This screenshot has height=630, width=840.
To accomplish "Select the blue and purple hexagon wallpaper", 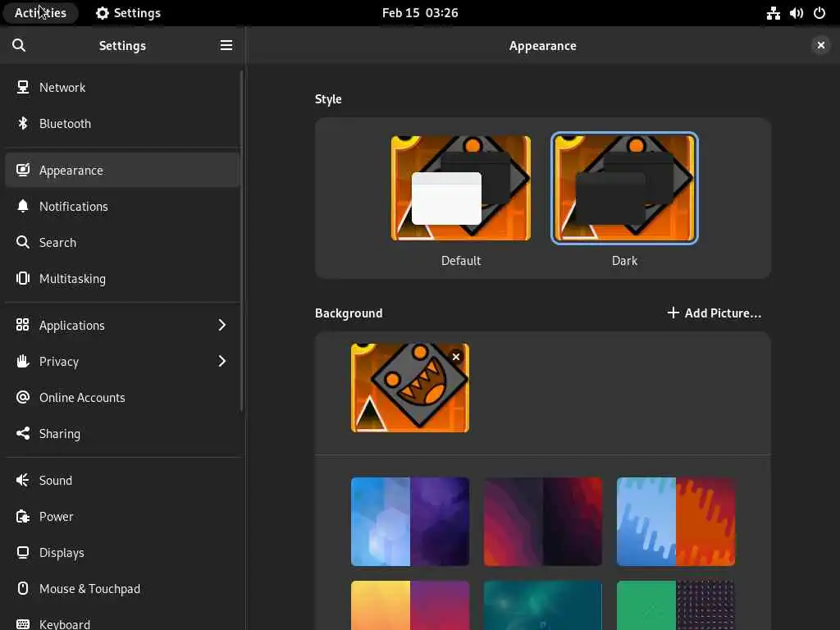I will [410, 522].
